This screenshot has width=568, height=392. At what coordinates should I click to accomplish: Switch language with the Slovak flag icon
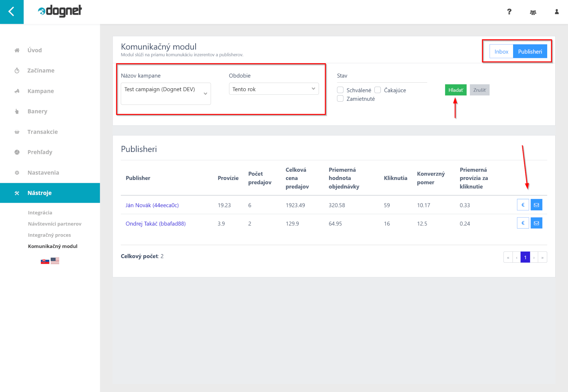click(x=45, y=261)
